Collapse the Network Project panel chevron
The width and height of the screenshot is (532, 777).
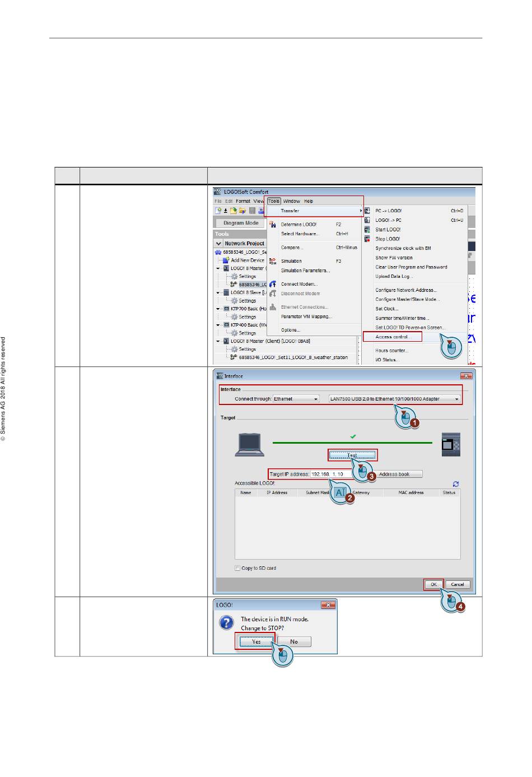point(218,244)
